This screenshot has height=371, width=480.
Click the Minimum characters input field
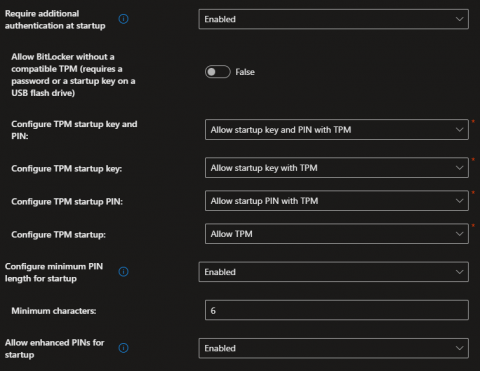[x=337, y=310]
